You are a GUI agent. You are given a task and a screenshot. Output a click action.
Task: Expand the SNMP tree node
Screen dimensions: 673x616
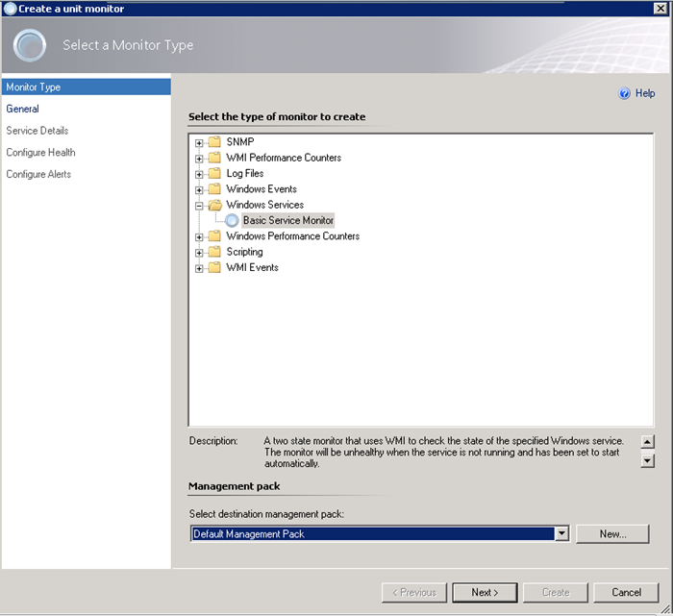coord(199,143)
